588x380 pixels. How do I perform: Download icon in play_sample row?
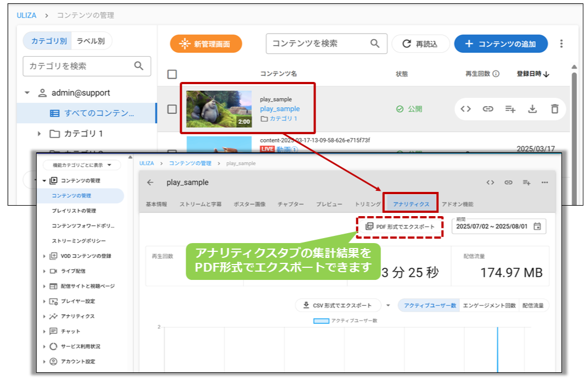532,109
